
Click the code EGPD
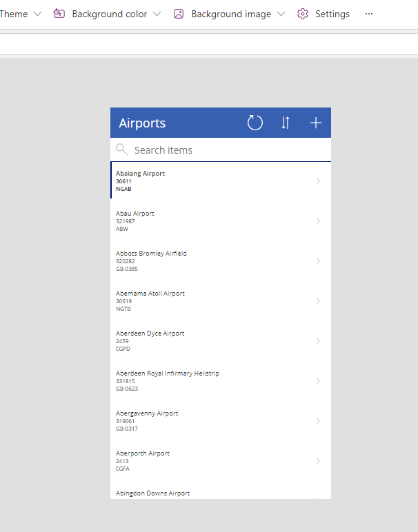click(123, 349)
